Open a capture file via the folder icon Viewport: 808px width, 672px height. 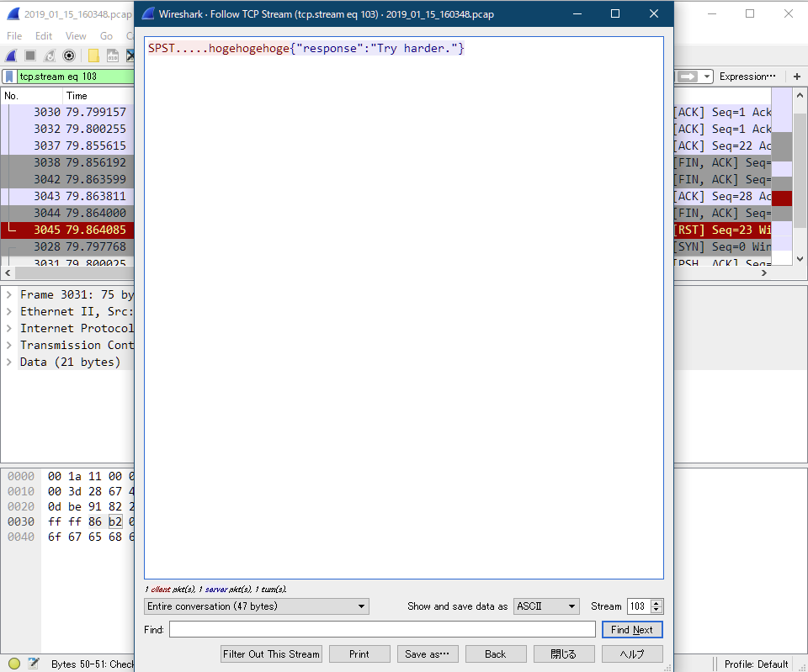(93, 56)
